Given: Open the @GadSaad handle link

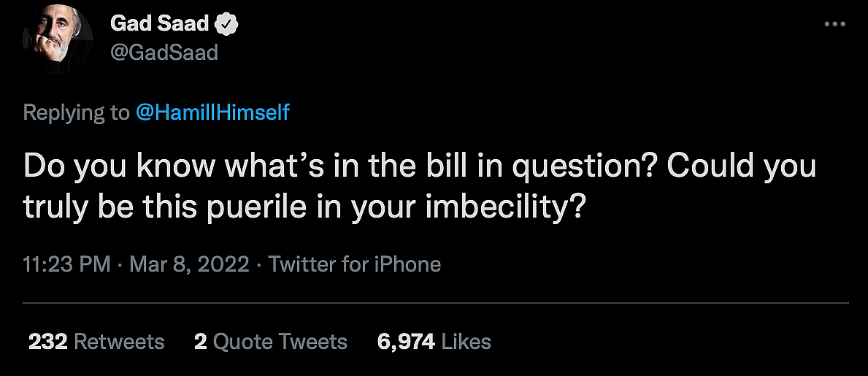Looking at the screenshot, I should pos(164,52).
